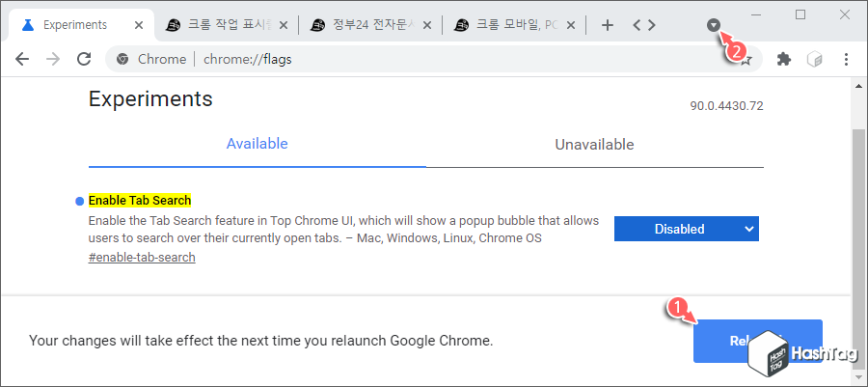This screenshot has width=868, height=387.
Task: Click the Relaunch button
Action: pyautogui.click(x=757, y=341)
